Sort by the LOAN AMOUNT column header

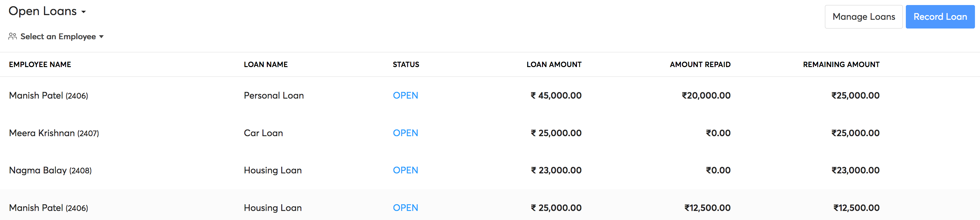pos(553,64)
